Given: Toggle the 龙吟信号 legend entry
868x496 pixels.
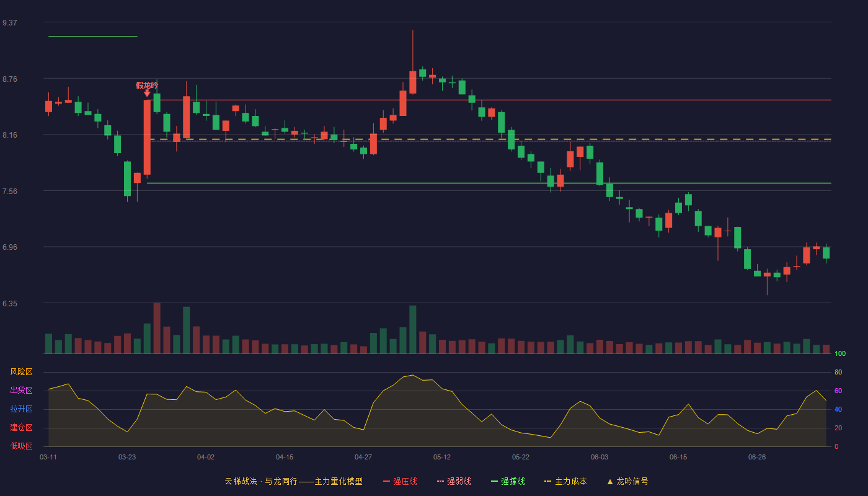Looking at the screenshot, I should [627, 481].
